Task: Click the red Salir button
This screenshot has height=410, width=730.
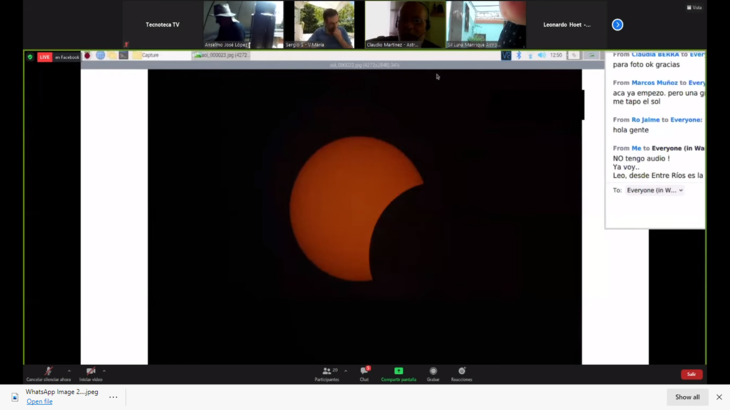Action: [691, 374]
